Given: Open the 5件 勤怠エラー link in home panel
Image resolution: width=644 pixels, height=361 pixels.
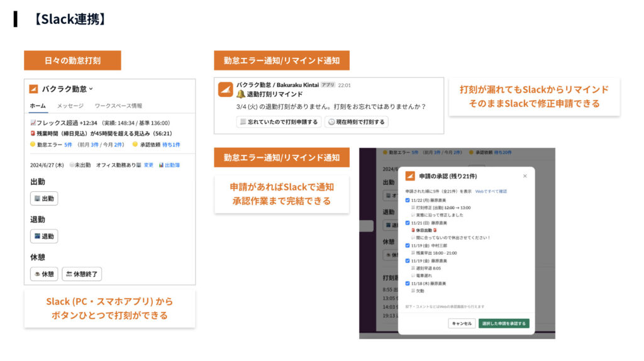Looking at the screenshot, I should click(68, 145).
